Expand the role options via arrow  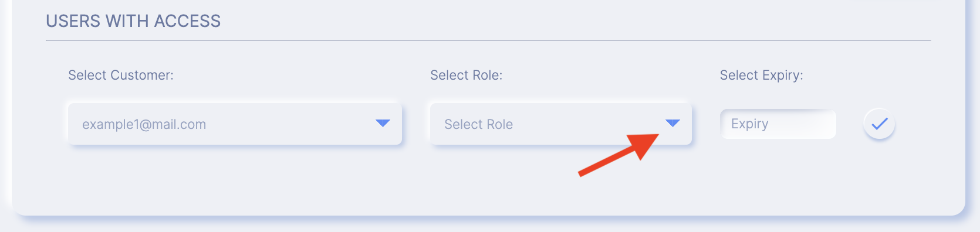pyautogui.click(x=673, y=123)
